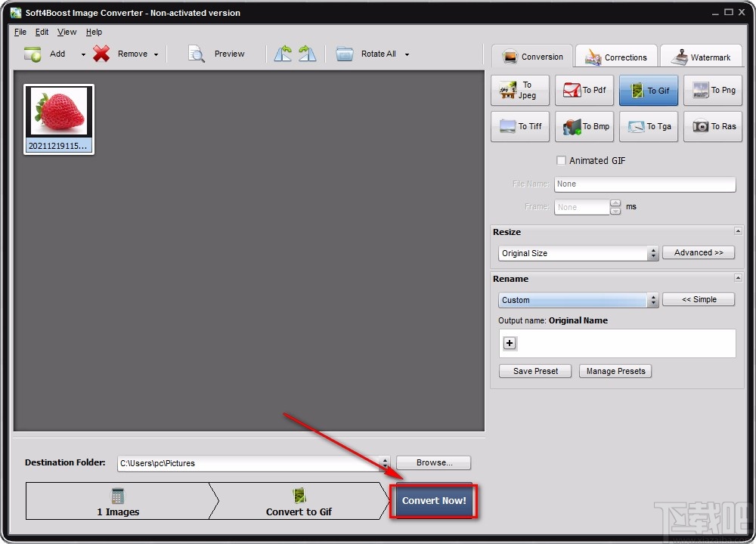This screenshot has height=544, width=756.
Task: Click the 1 Images step icon
Action: pyautogui.click(x=118, y=496)
